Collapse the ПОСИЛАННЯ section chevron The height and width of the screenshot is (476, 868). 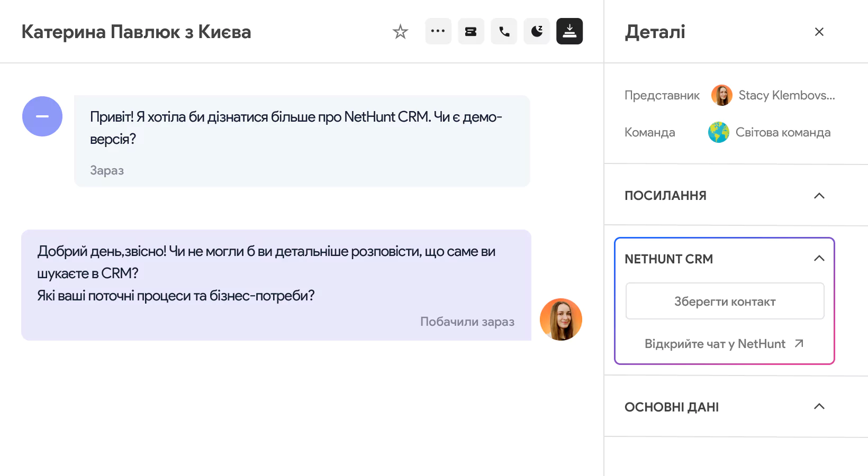coord(819,196)
